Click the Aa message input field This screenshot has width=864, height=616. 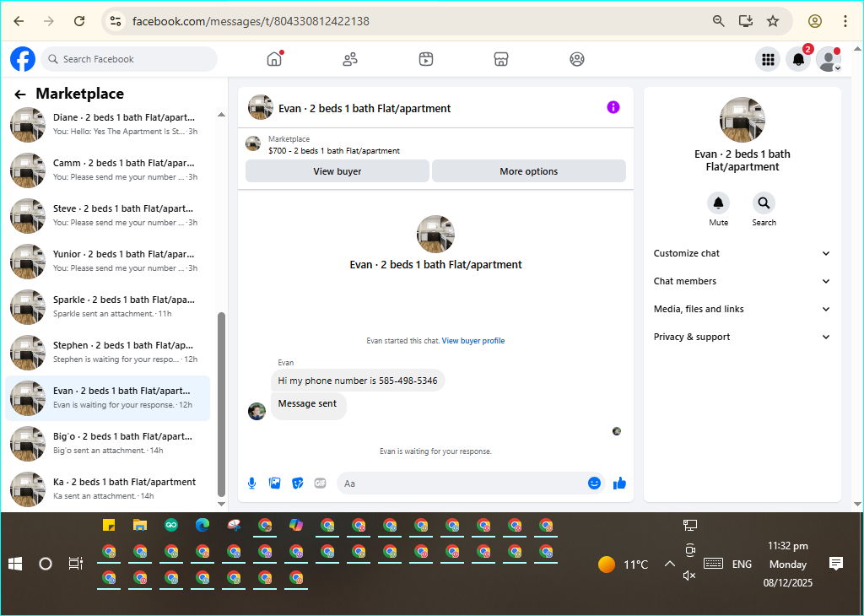pos(463,484)
